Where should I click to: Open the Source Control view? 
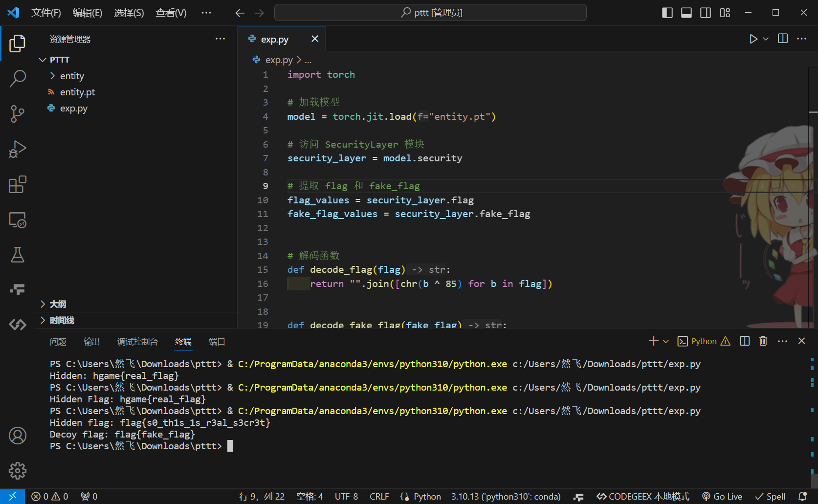tap(18, 114)
